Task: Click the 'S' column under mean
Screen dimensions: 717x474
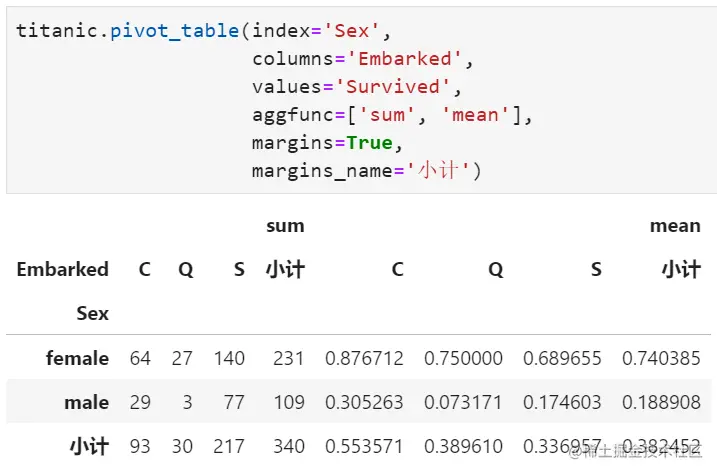Action: (596, 269)
